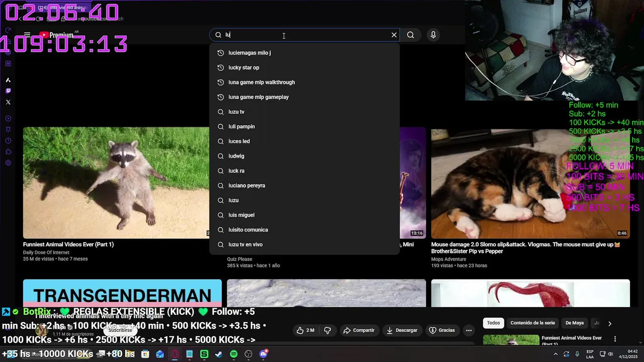Viewport: 644px width, 362px height.
Task: Choose the "luciano pereyra" suggestion
Action: 304,186
